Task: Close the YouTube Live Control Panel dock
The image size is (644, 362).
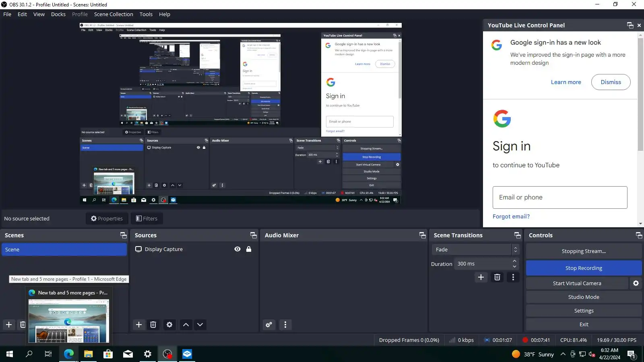Action: click(x=639, y=25)
